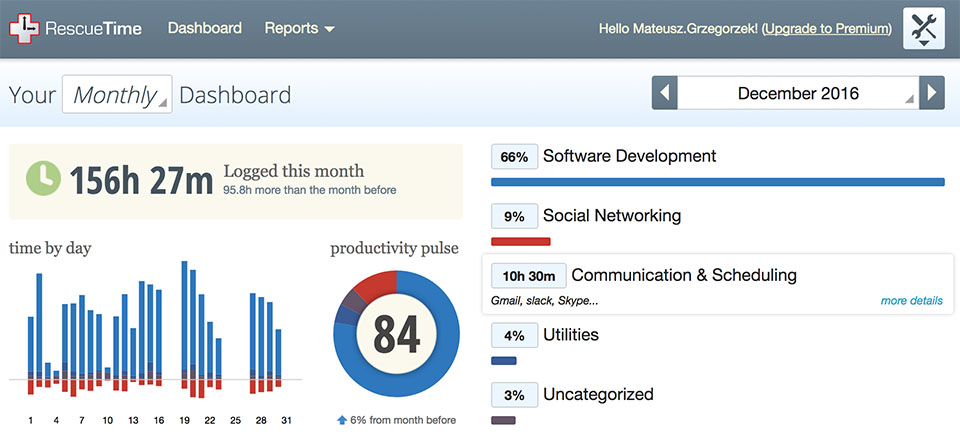Select the Social Networking category
The width and height of the screenshot is (960, 444).
(612, 216)
